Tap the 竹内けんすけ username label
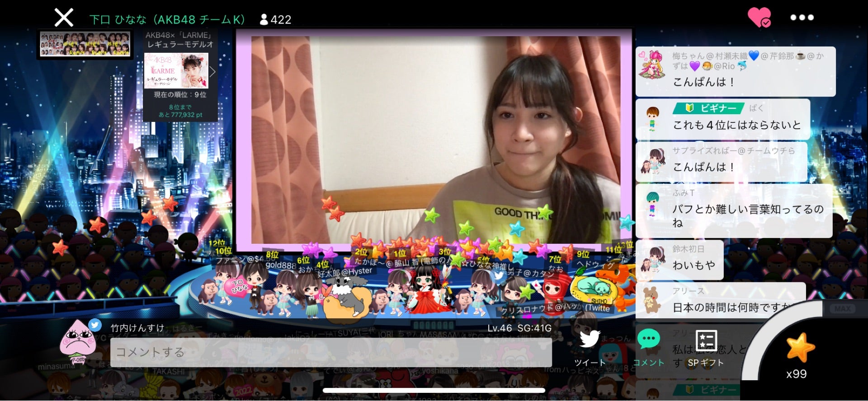 tap(137, 328)
